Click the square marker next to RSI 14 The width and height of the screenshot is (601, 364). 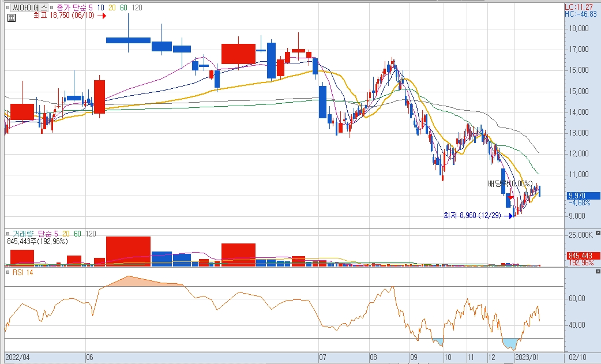tap(7, 272)
